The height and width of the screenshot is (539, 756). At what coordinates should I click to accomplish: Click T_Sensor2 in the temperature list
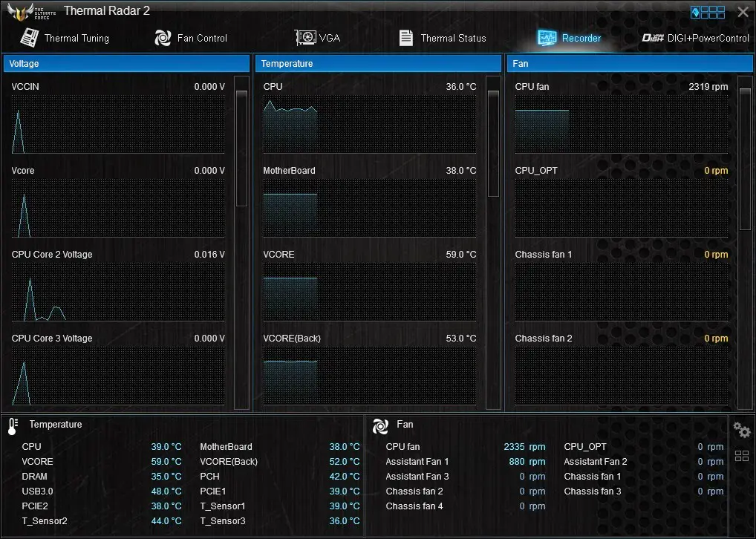45,521
